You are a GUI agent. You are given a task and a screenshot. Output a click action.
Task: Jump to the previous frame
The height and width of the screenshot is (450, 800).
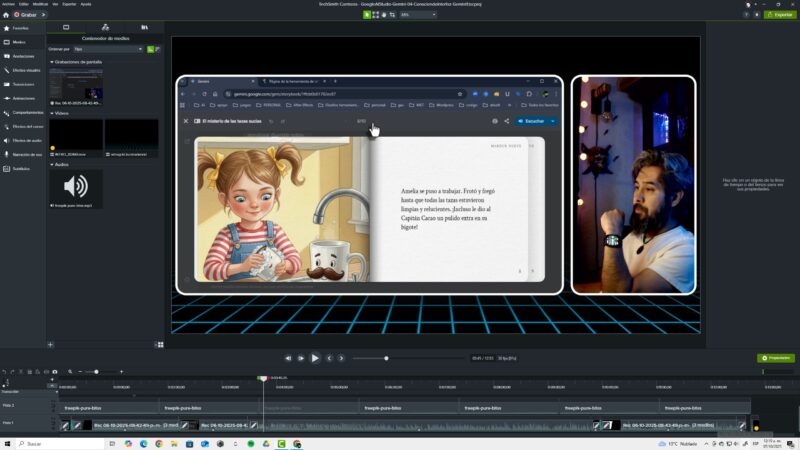click(288, 358)
